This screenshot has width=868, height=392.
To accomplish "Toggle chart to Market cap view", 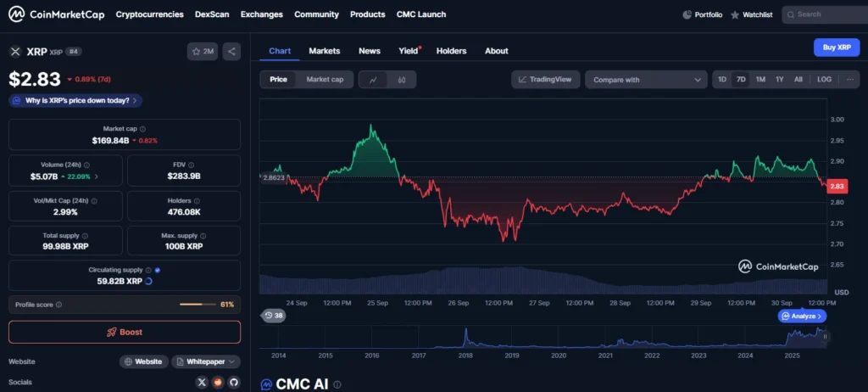I will pyautogui.click(x=325, y=80).
